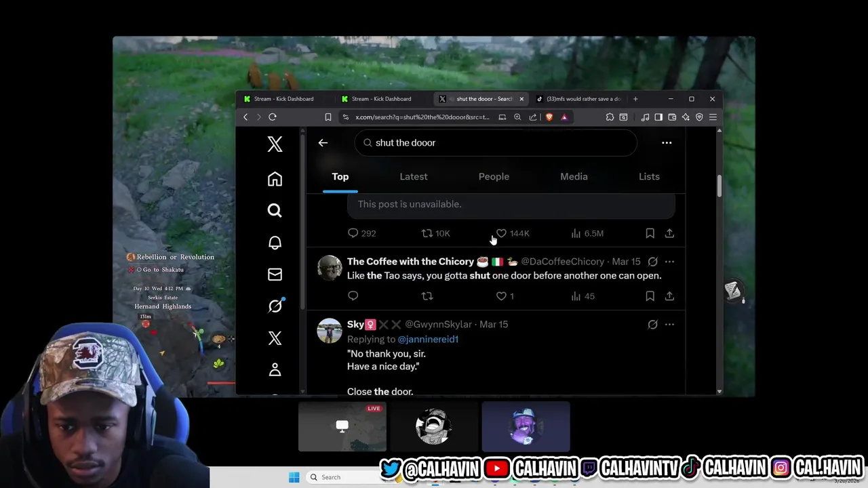Click the x.com address bar

422,117
